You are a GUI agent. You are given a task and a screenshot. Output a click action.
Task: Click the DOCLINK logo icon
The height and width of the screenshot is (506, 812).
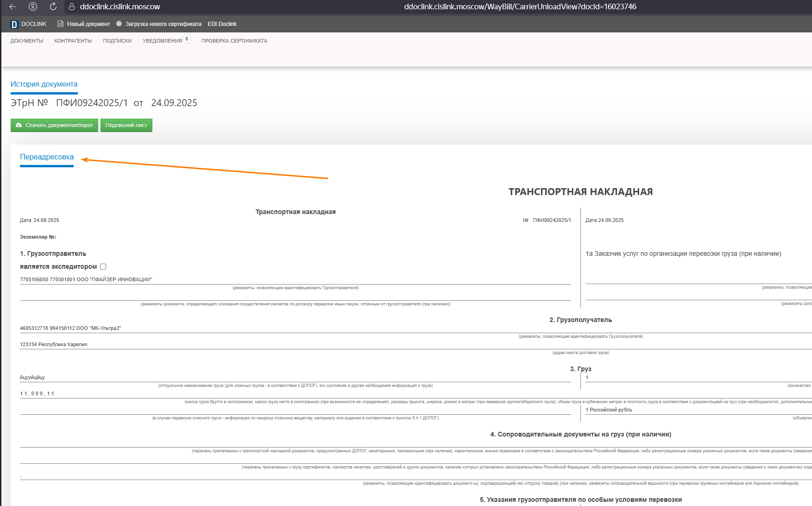tap(14, 24)
